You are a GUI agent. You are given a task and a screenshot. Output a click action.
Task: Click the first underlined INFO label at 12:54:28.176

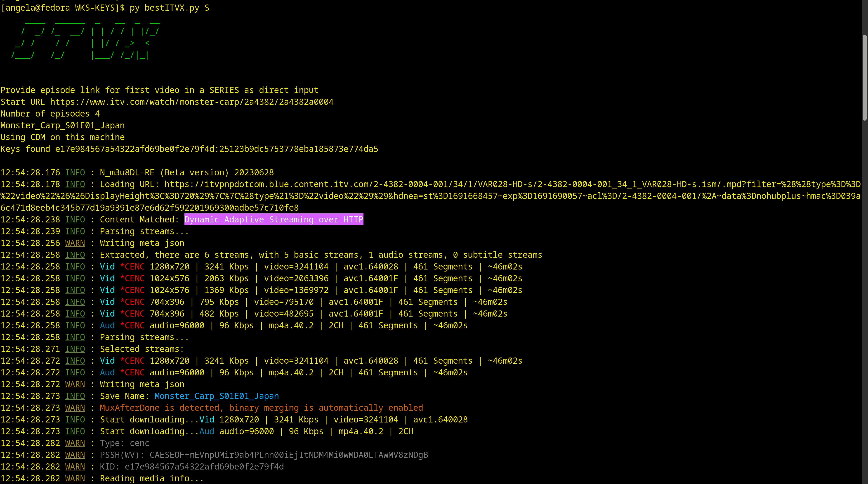[75, 173]
